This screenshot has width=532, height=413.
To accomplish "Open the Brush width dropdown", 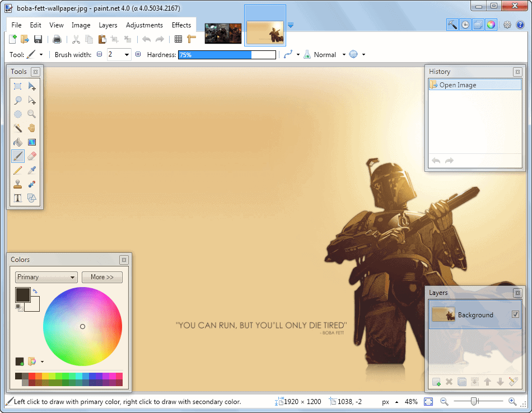I will (128, 54).
